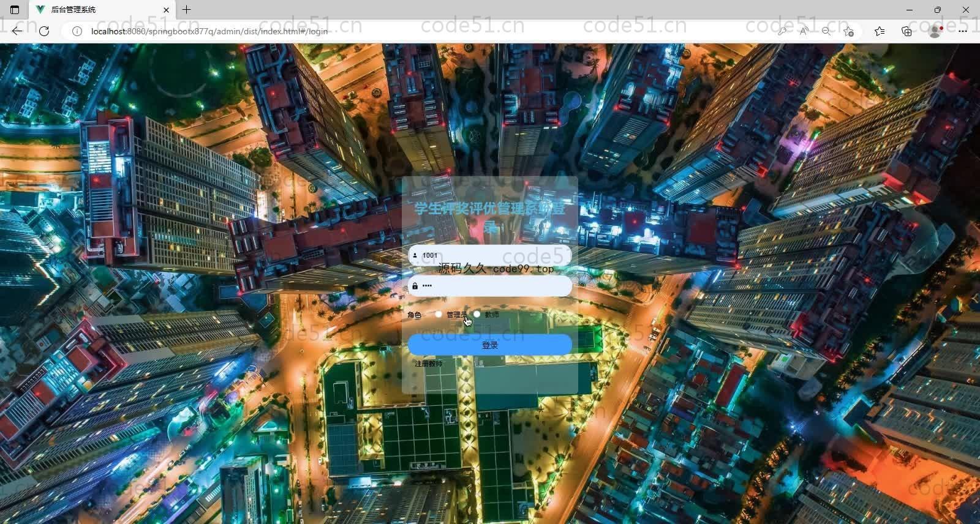Click the browser back arrow
Screen dimensions: 980x524
17,31
